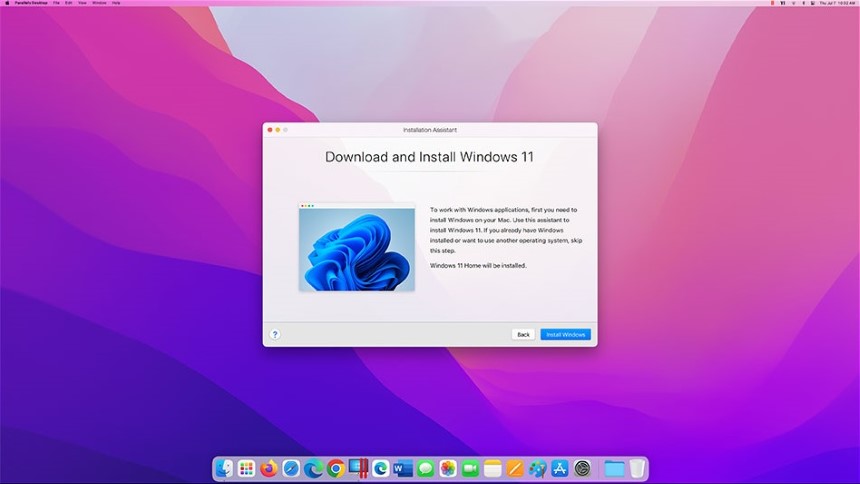Click "Windows 11 Home will be installed." text

point(478,266)
